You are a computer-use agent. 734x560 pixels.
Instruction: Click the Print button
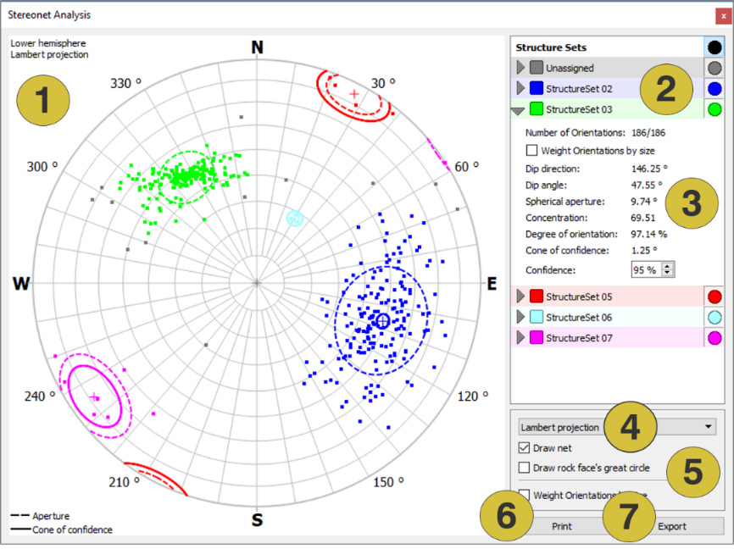pyautogui.click(x=561, y=526)
